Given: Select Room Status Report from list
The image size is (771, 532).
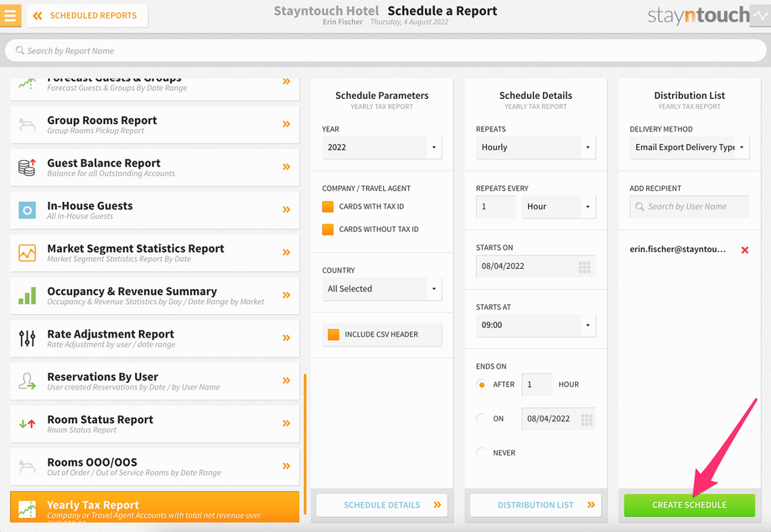Looking at the screenshot, I should [x=154, y=424].
